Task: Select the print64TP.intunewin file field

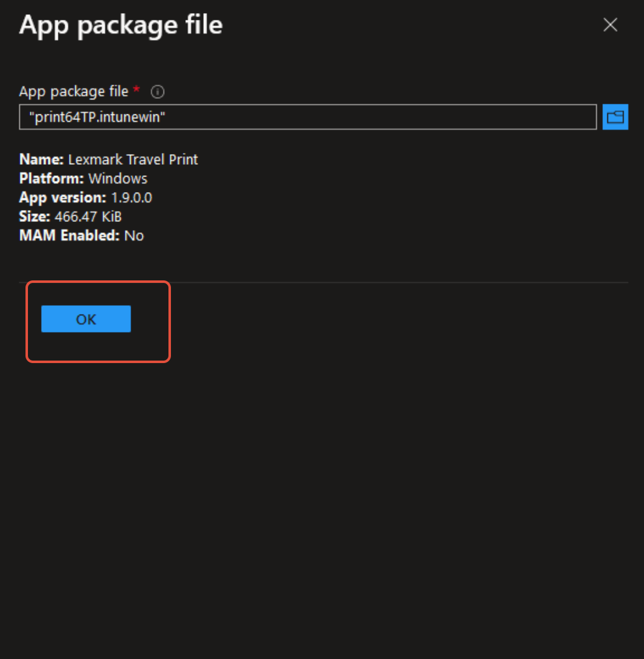Action: 308,117
